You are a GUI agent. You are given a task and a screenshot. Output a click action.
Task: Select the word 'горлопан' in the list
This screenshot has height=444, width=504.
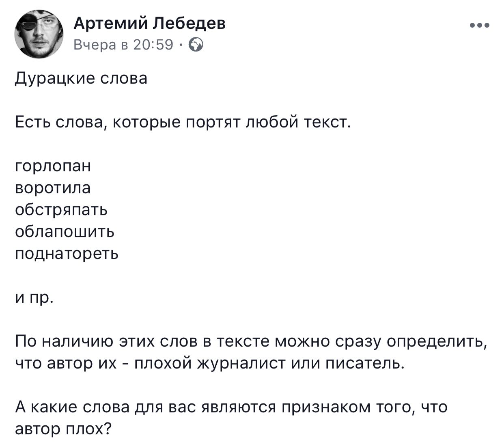[x=53, y=166]
